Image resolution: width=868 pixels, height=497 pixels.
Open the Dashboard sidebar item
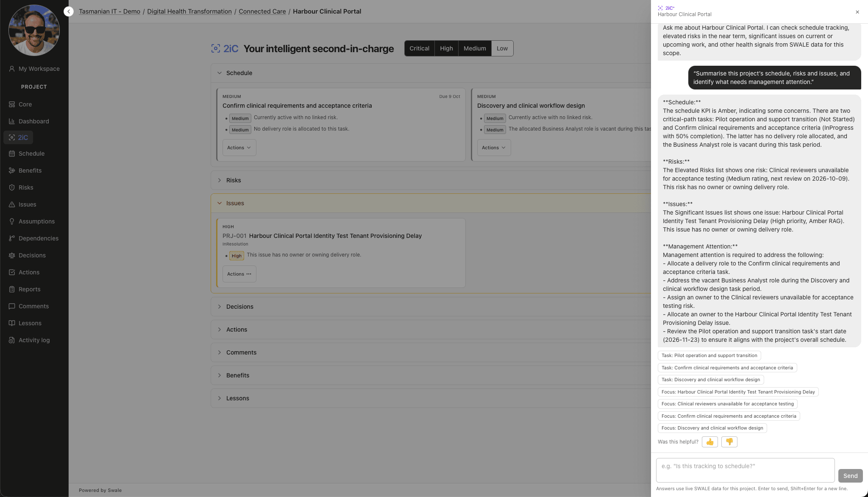(x=29, y=121)
